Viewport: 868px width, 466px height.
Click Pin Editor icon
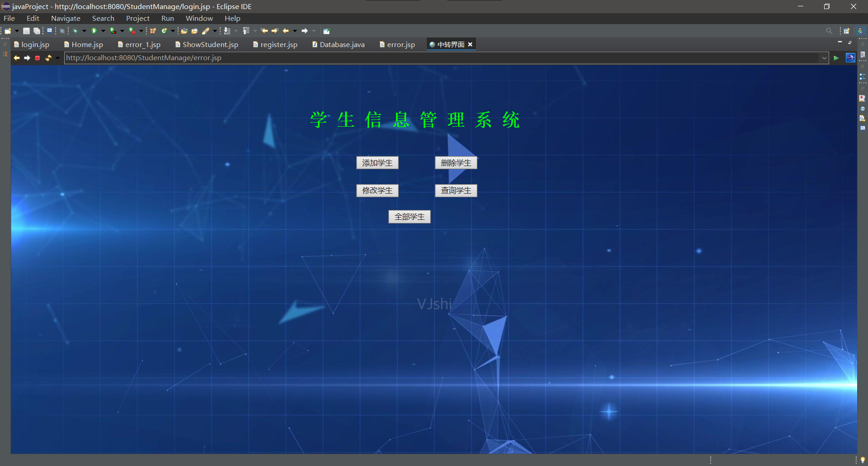click(x=326, y=31)
